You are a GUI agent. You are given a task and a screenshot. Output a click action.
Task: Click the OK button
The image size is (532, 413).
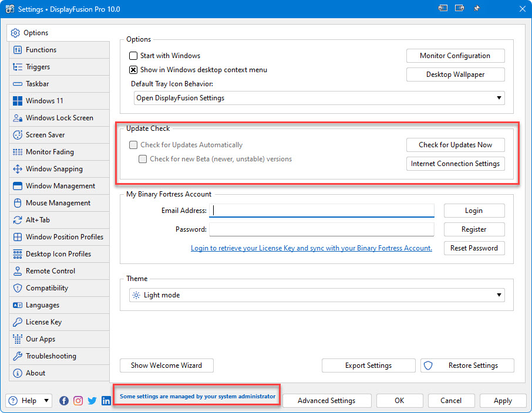[399, 401]
